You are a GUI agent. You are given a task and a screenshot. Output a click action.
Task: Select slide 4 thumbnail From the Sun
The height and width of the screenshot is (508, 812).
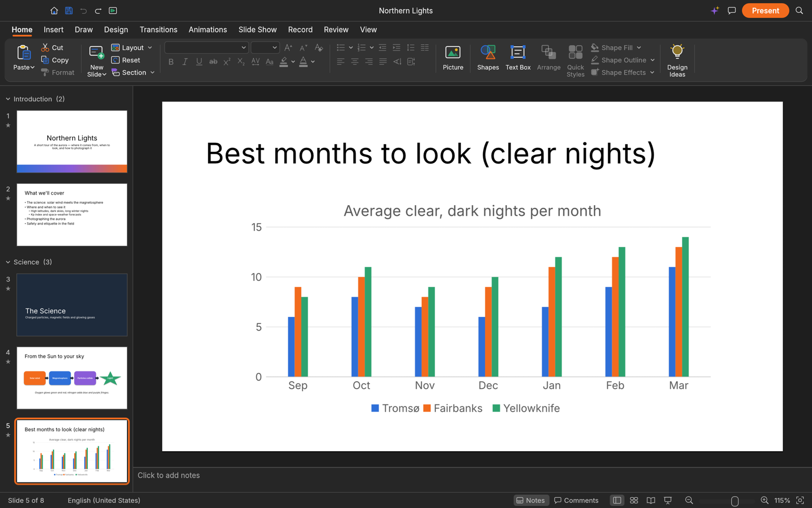72,378
